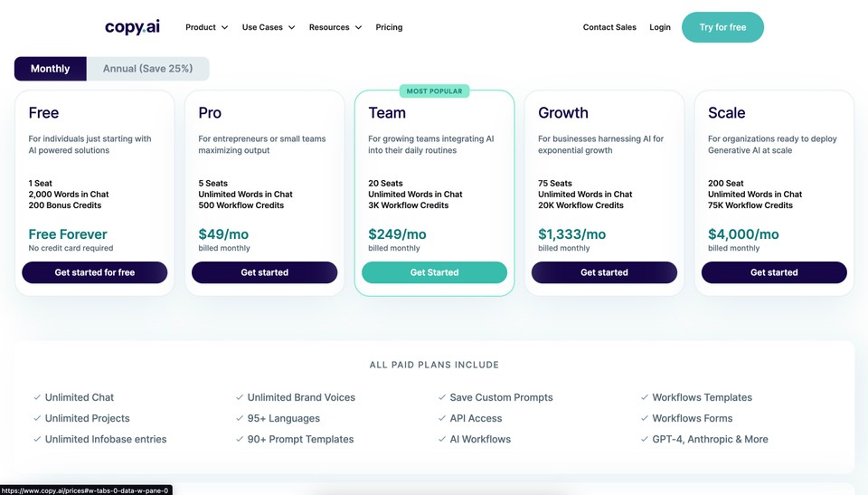Click checkmark beside Unlimited Brand Voices
This screenshot has width=868, height=495.
pyautogui.click(x=240, y=397)
